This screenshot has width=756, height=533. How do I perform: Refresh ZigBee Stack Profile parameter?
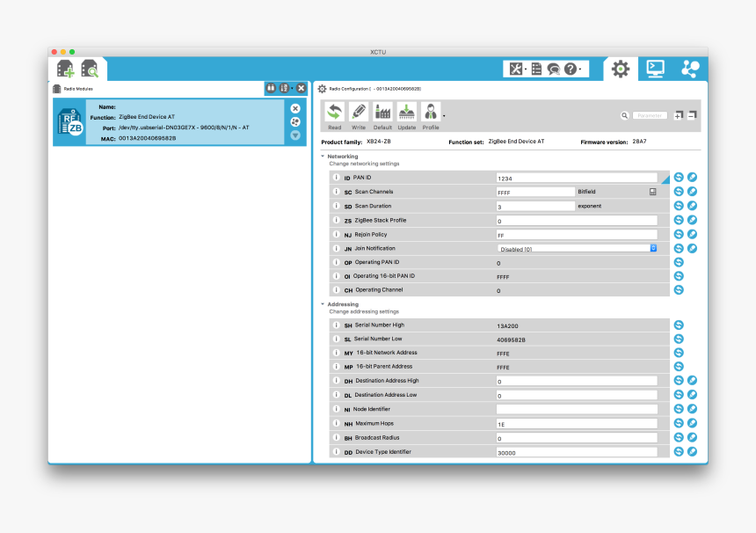(x=679, y=220)
